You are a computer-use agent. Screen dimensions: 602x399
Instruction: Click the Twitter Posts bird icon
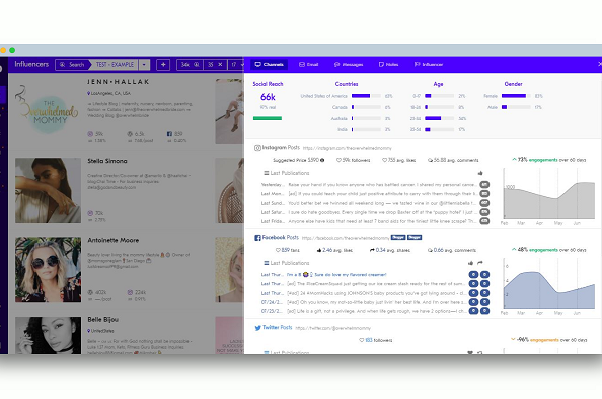coord(258,328)
